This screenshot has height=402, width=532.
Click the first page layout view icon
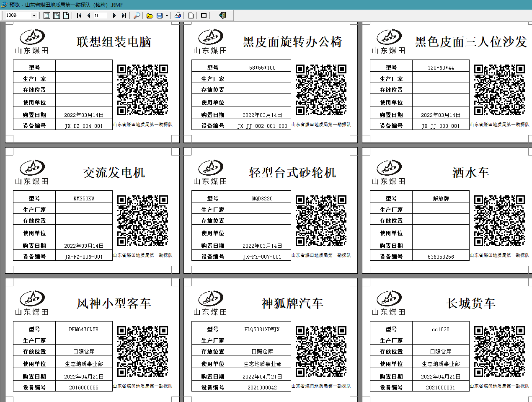point(47,16)
